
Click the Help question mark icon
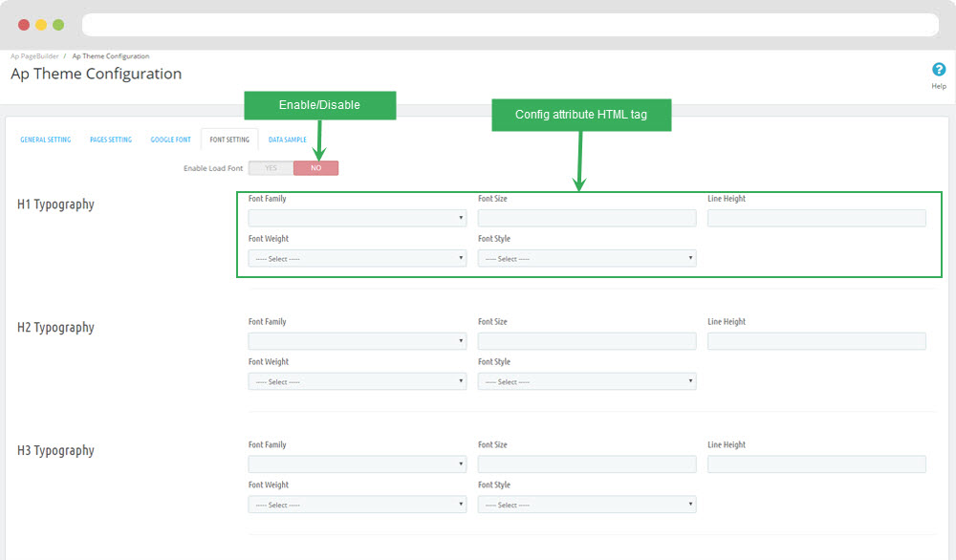tap(939, 70)
